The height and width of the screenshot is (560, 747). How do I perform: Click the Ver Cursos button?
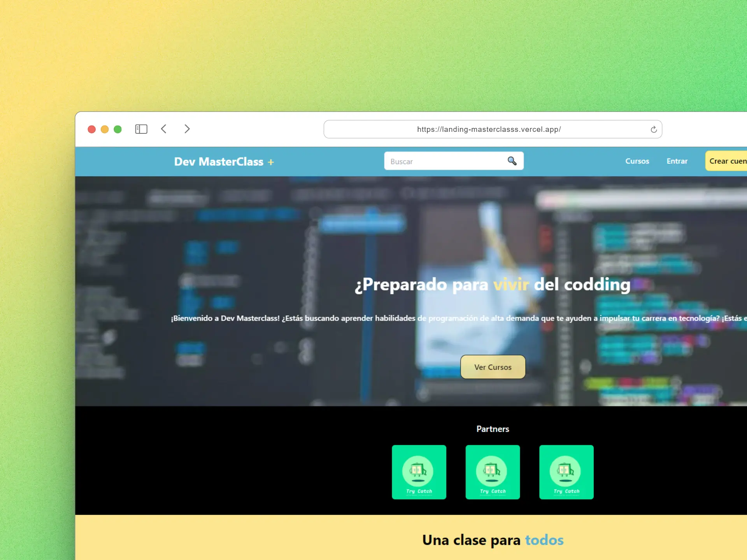coord(493,366)
